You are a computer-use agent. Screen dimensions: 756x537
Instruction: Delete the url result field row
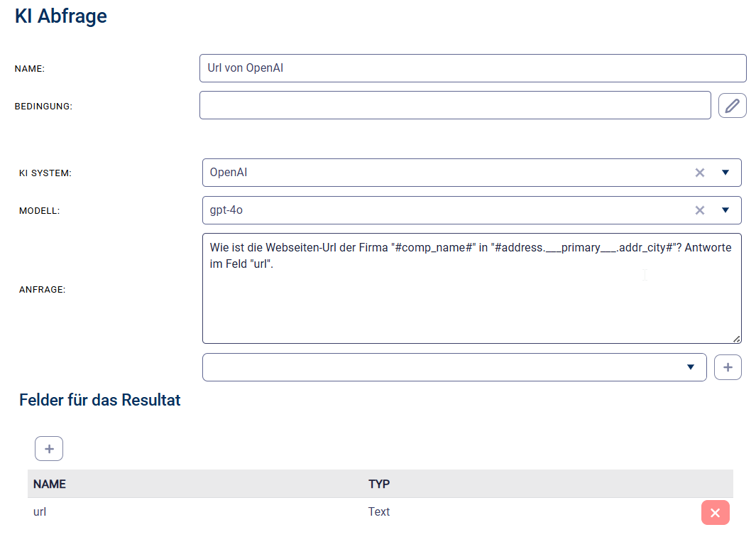point(715,513)
